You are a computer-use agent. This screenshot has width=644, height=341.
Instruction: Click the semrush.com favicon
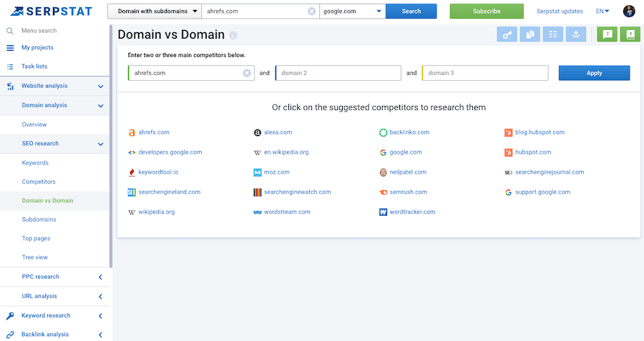(x=383, y=192)
